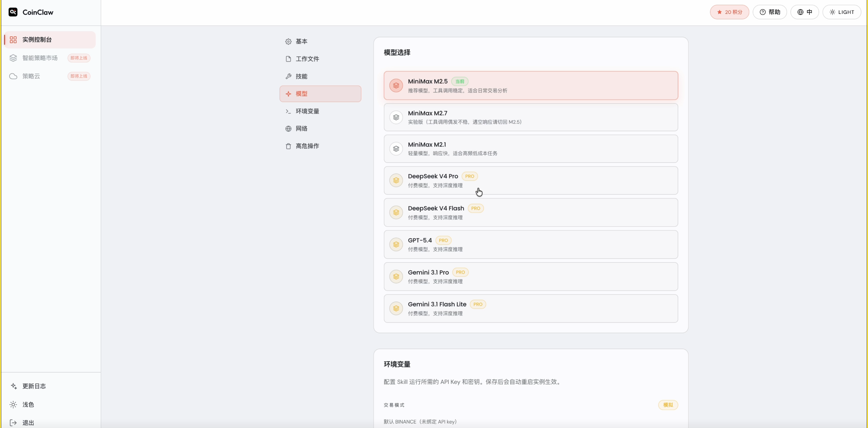Viewport: 868px width, 428px height.
Task: Click the Gemini 3.1 Flash Lite layers icon
Action: click(x=396, y=309)
